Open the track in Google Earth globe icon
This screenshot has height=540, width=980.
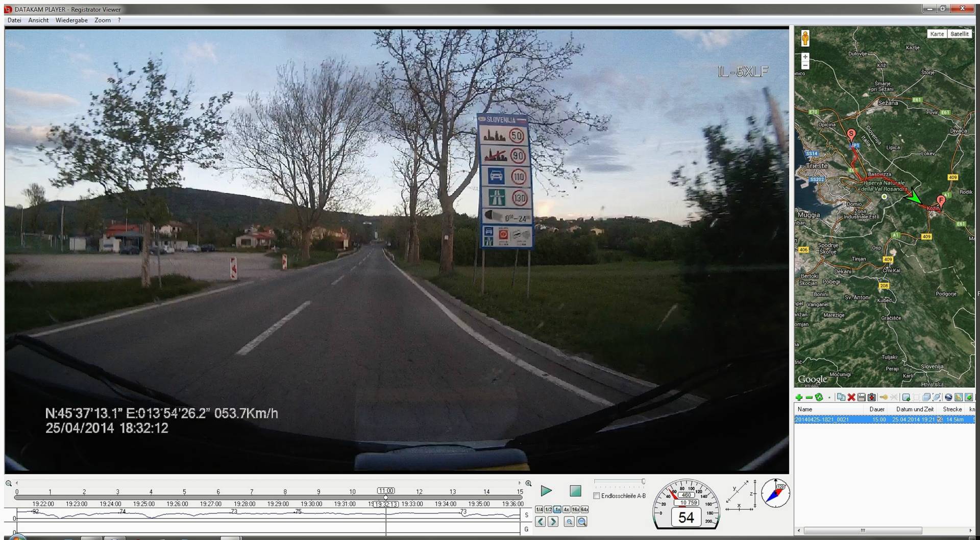tap(948, 397)
